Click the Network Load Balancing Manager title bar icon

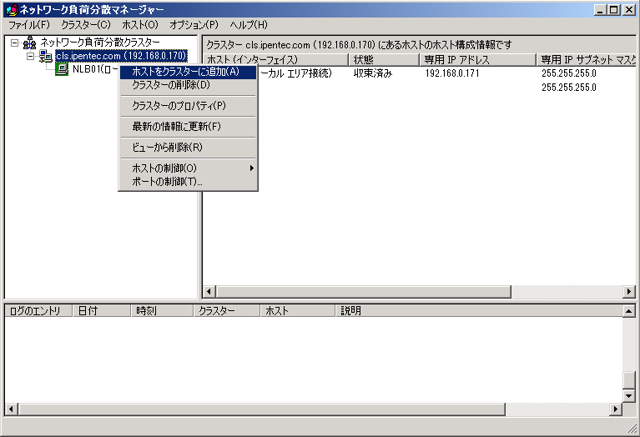[x=12, y=9]
